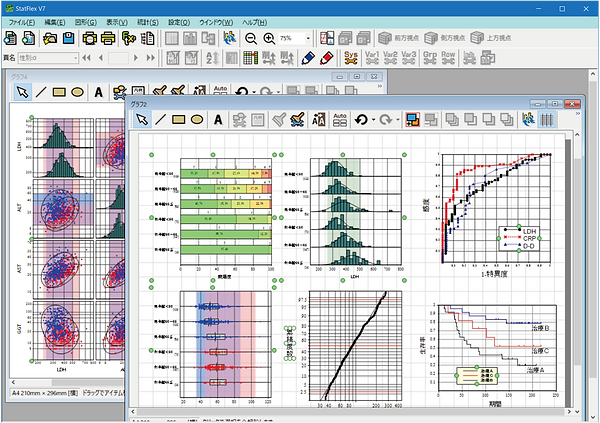Click the A-Z sort icon
The height and width of the screenshot is (423, 600).
point(213,58)
